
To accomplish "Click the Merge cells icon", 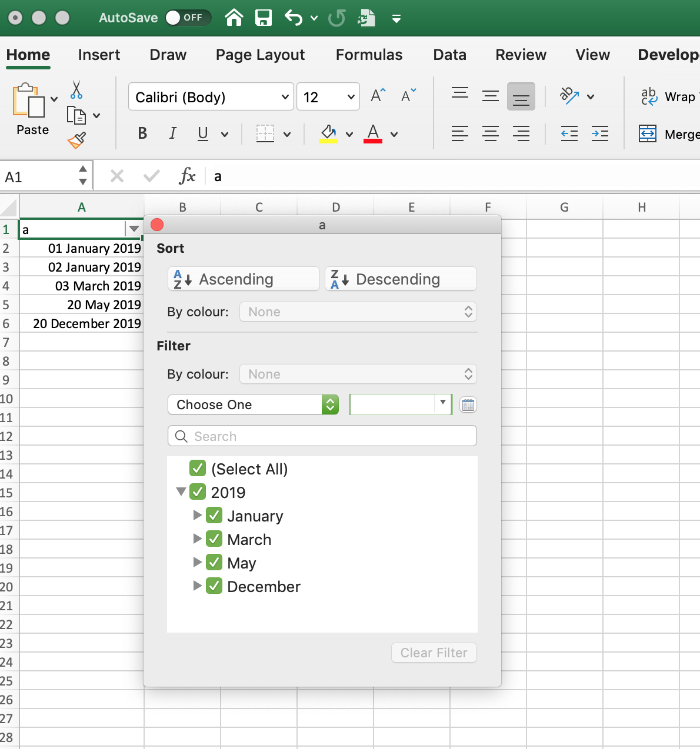I will [648, 134].
